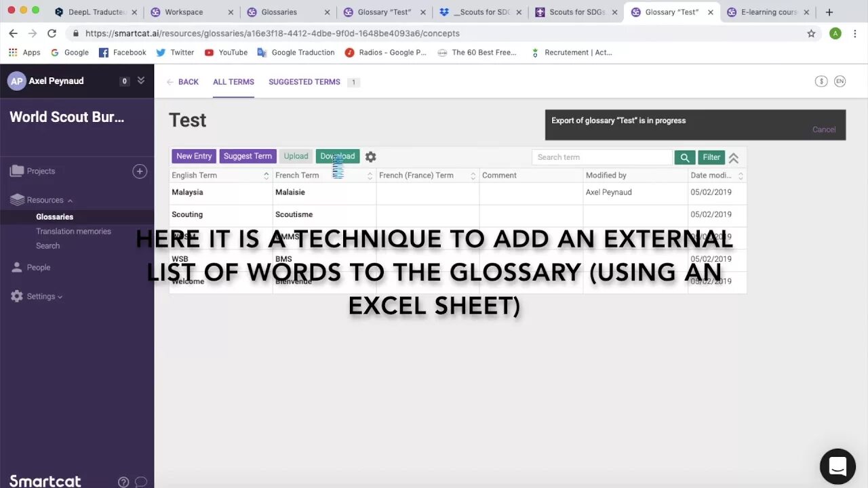The width and height of the screenshot is (868, 488).
Task: Open the Projects folder icon
Action: [x=17, y=171]
